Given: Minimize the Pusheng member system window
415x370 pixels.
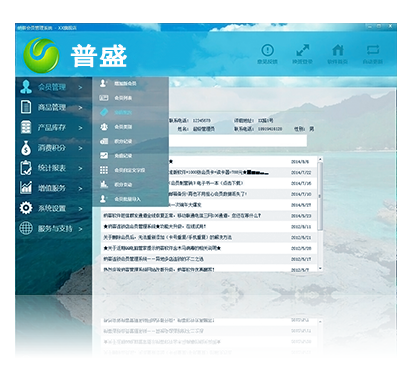Looking at the screenshot, I should tap(369, 26).
